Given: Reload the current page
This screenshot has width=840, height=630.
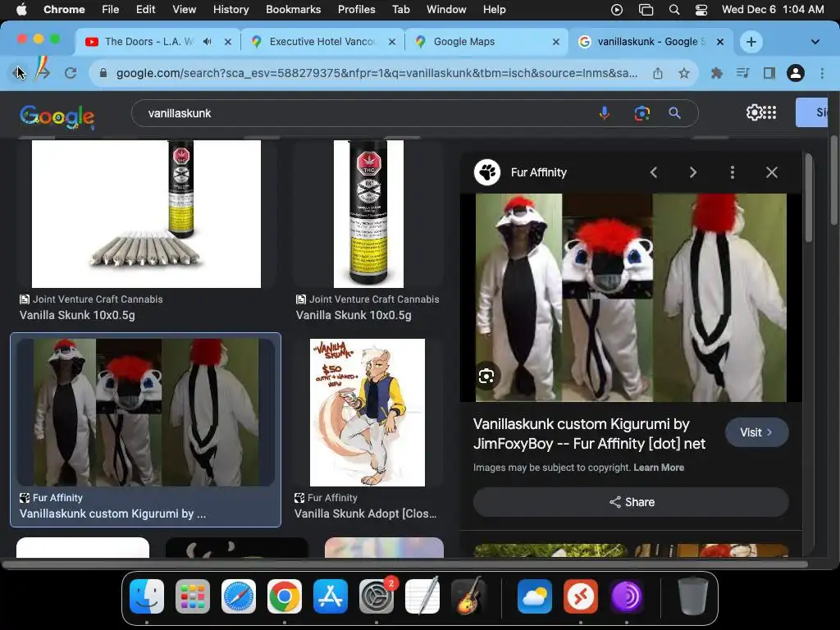Looking at the screenshot, I should tap(71, 73).
